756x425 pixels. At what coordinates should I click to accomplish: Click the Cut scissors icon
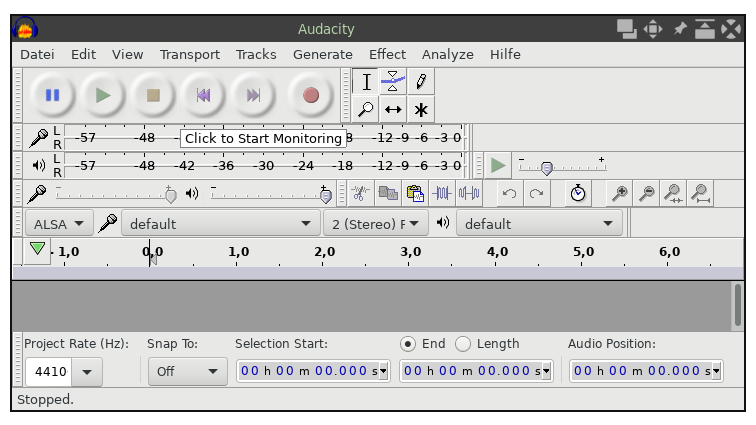pos(360,193)
